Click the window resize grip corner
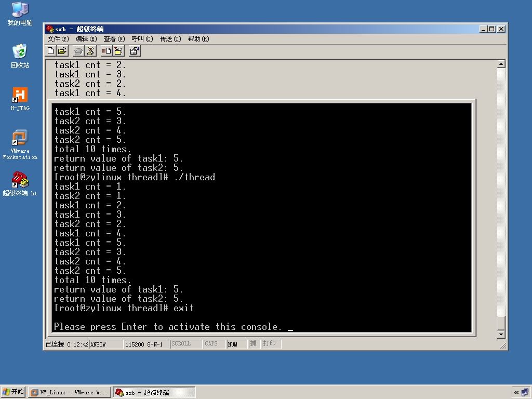 pos(503,345)
